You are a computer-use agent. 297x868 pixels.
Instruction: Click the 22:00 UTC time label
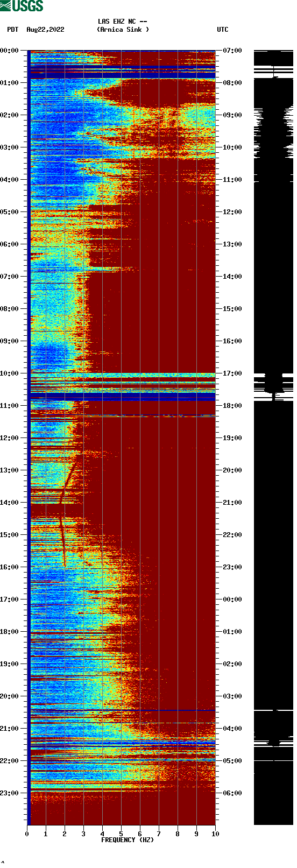[x=232, y=535]
